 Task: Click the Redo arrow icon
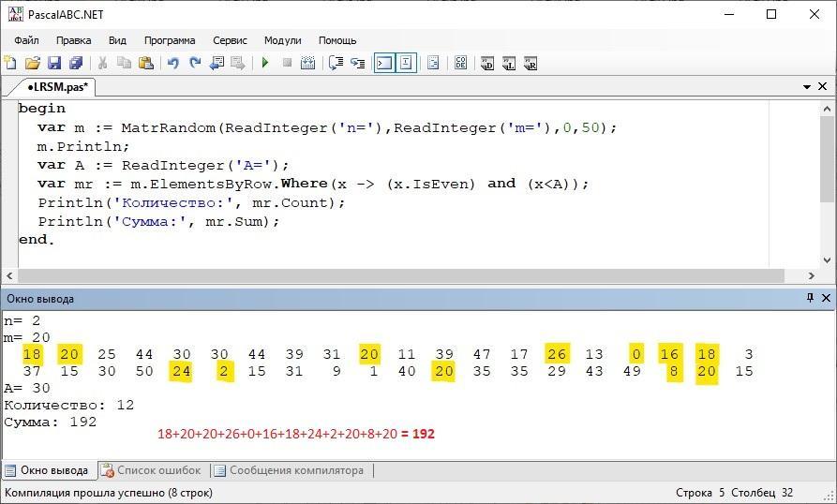195,63
